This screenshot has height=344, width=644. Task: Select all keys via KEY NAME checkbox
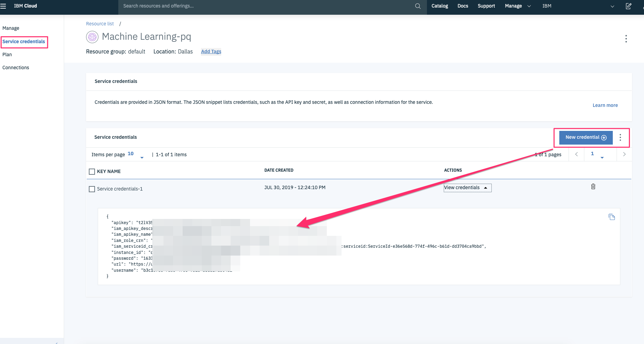(92, 172)
